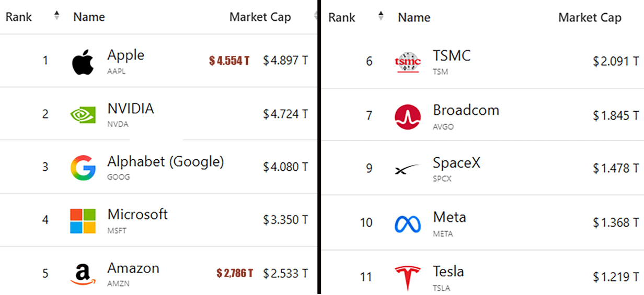Sort right table by Rank arrows

(381, 16)
